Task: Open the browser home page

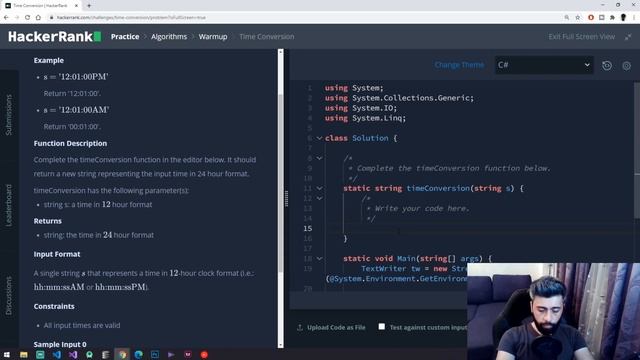Action: click(38, 18)
